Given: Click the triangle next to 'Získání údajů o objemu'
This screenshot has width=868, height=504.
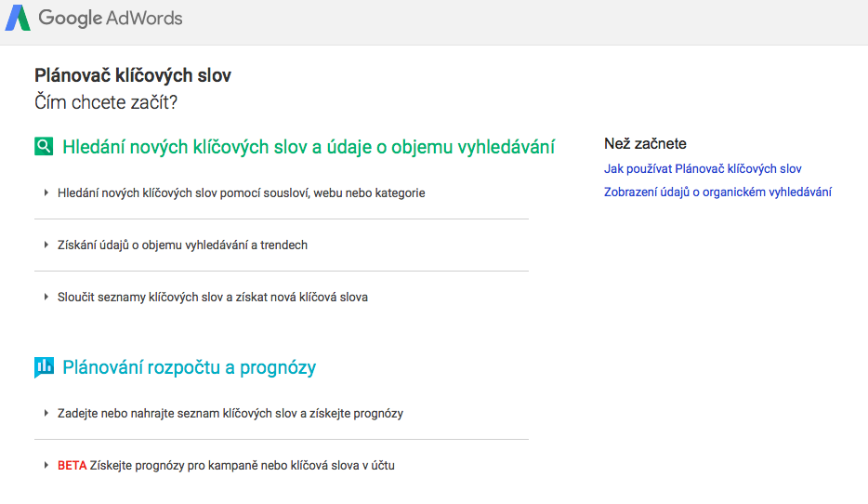Looking at the screenshot, I should 46,245.
